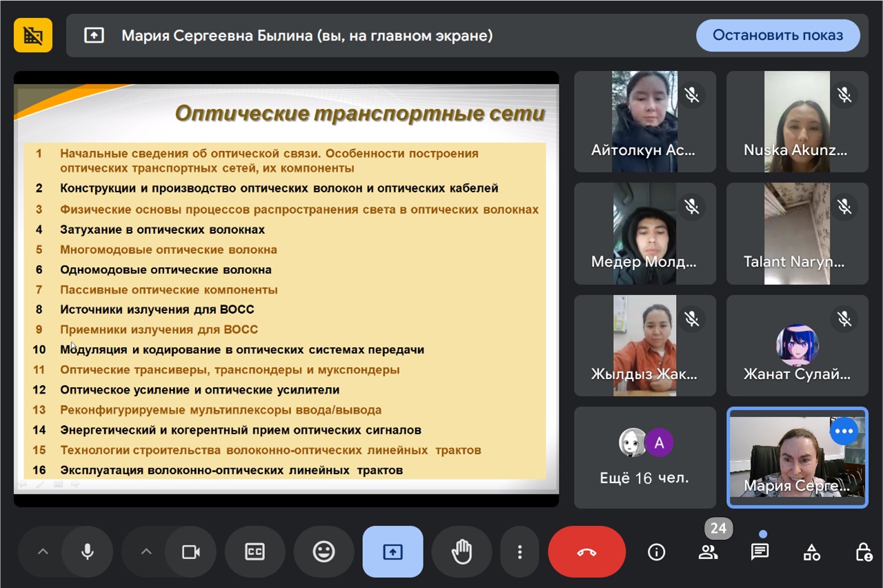The image size is (883, 588).
Task: Open host controls lock icon
Action: click(863, 552)
